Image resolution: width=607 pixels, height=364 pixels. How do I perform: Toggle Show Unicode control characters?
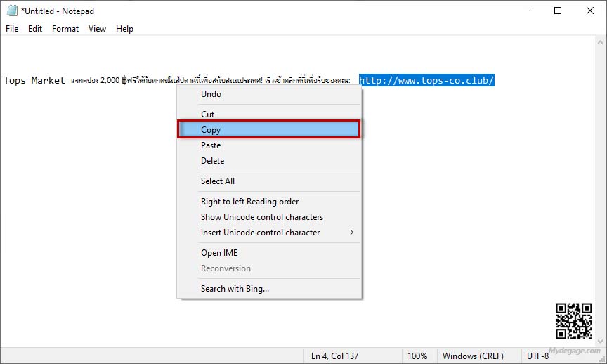pyautogui.click(x=269, y=217)
